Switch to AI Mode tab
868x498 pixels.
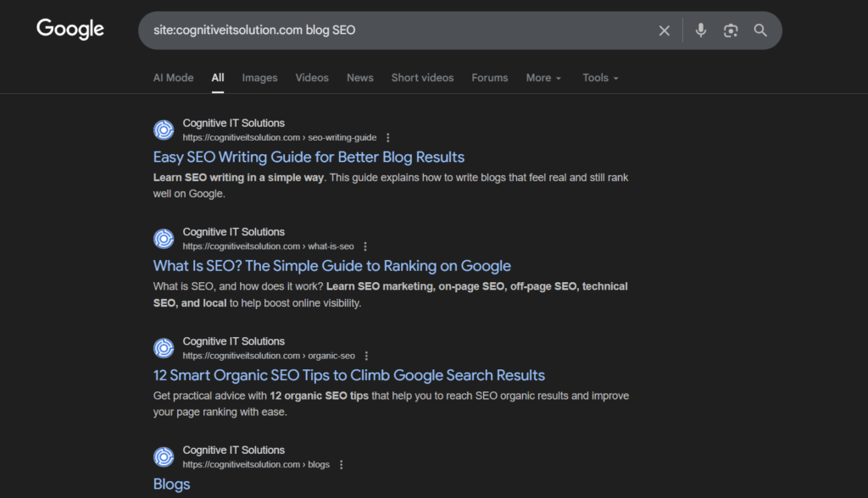pos(173,78)
